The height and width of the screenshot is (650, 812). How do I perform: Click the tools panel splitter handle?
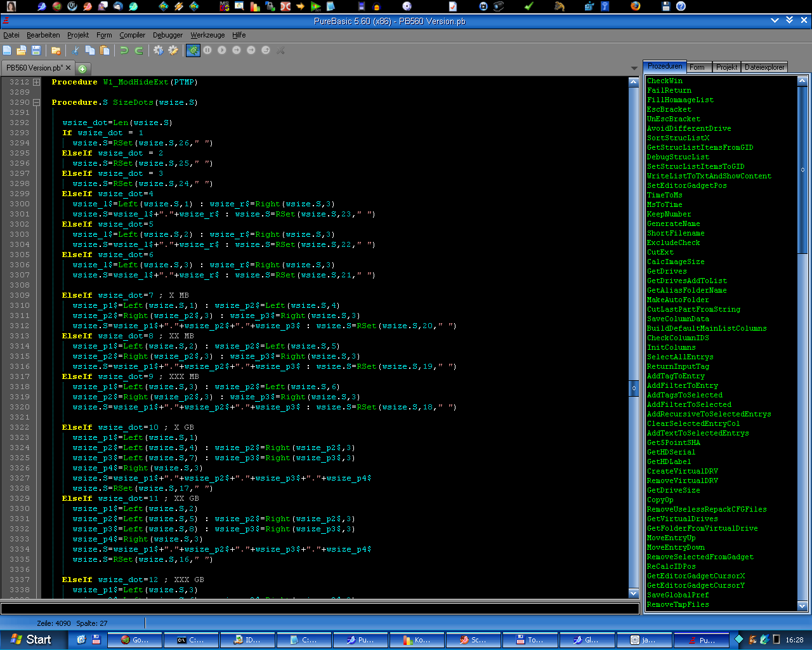[x=633, y=387]
